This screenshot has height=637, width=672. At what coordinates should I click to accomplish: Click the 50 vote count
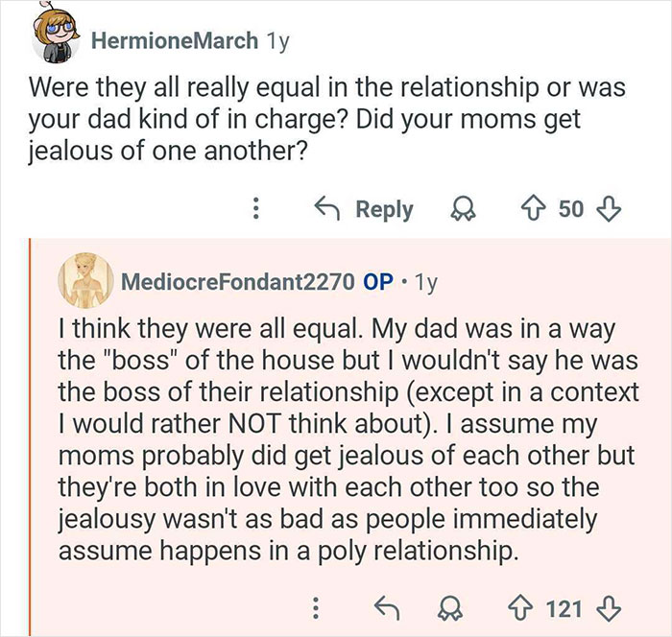[x=570, y=209]
